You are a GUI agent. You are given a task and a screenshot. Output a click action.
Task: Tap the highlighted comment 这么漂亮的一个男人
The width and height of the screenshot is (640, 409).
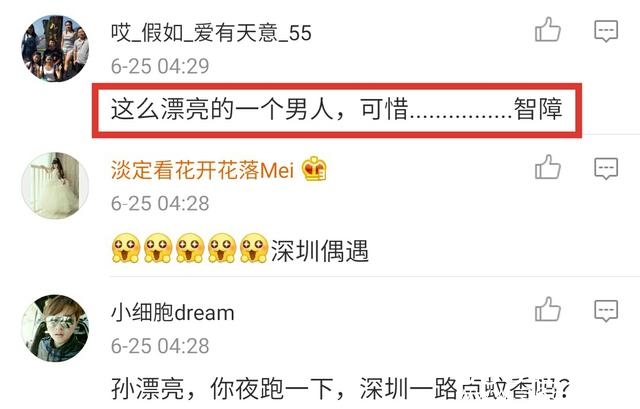tap(337, 109)
